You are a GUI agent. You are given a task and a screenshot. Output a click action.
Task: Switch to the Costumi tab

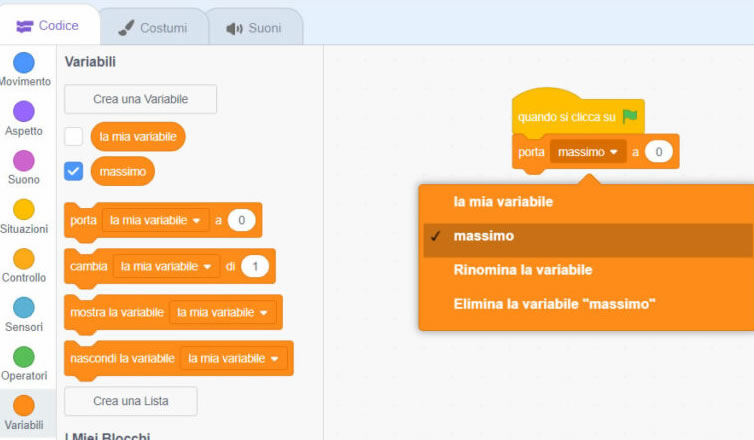click(x=154, y=27)
